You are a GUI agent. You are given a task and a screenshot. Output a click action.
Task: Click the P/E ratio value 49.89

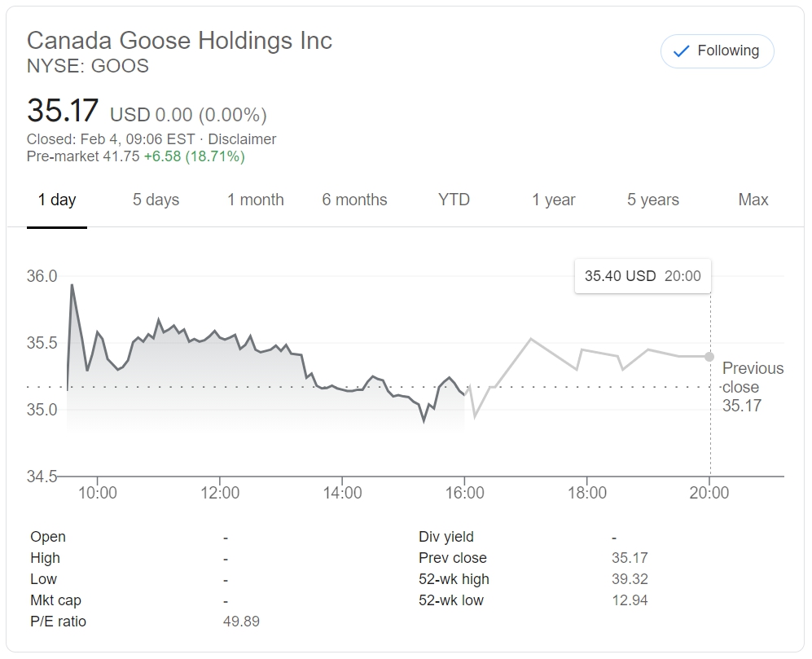pos(241,622)
